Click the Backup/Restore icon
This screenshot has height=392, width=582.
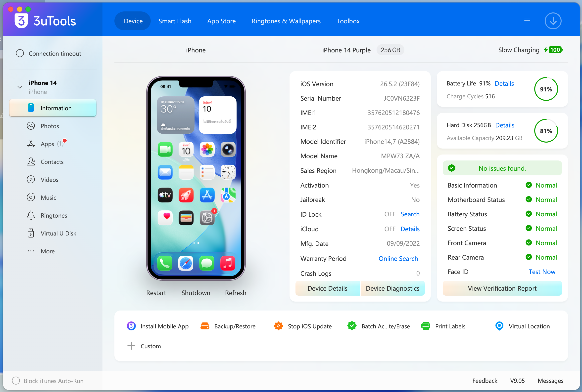pyautogui.click(x=205, y=326)
